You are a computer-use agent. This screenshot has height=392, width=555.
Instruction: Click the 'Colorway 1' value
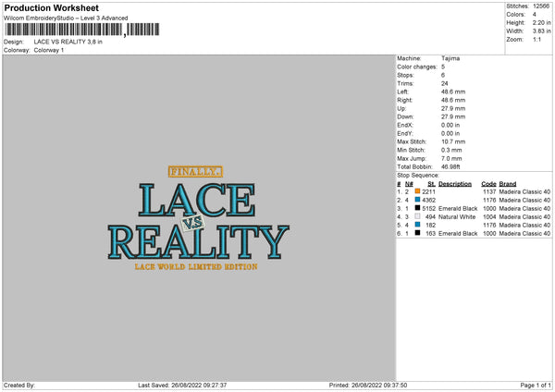pos(49,50)
